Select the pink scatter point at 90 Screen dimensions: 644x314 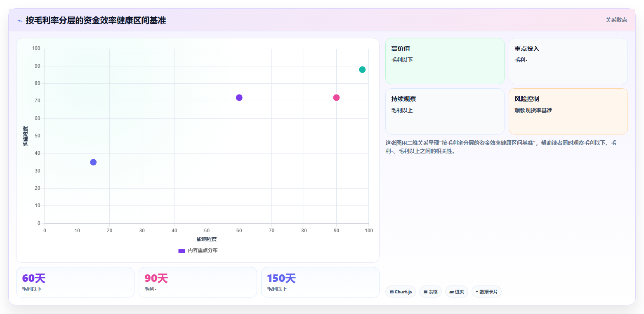click(336, 97)
